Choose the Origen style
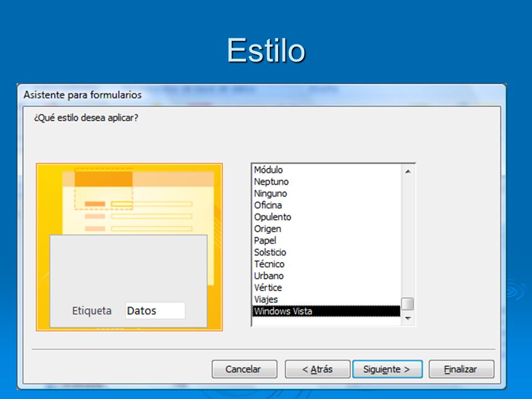Screen dimensions: 532x399 click(326, 229)
